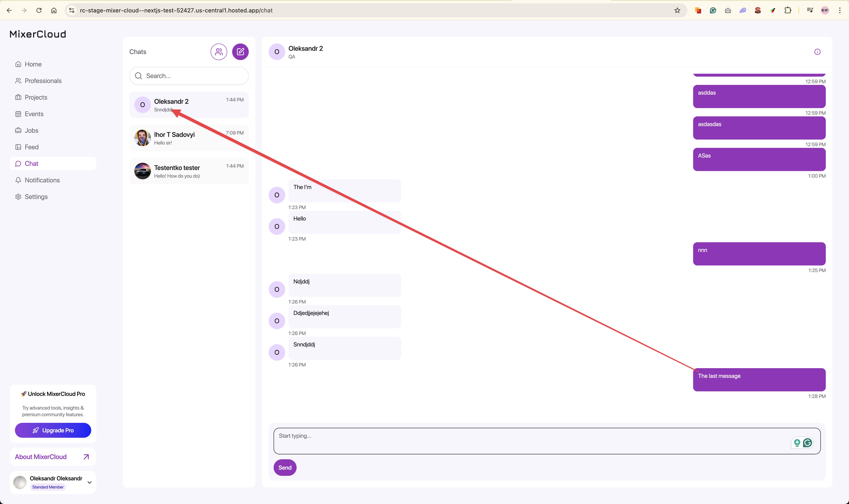Screen dimensions: 849x504
Task: Go to Notifications in sidebar
Action: coord(42,180)
